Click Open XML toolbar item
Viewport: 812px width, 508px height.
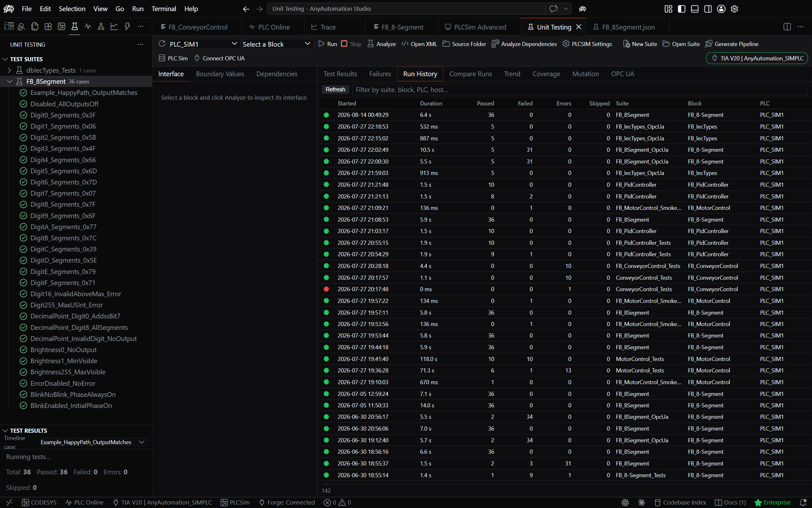(x=419, y=44)
